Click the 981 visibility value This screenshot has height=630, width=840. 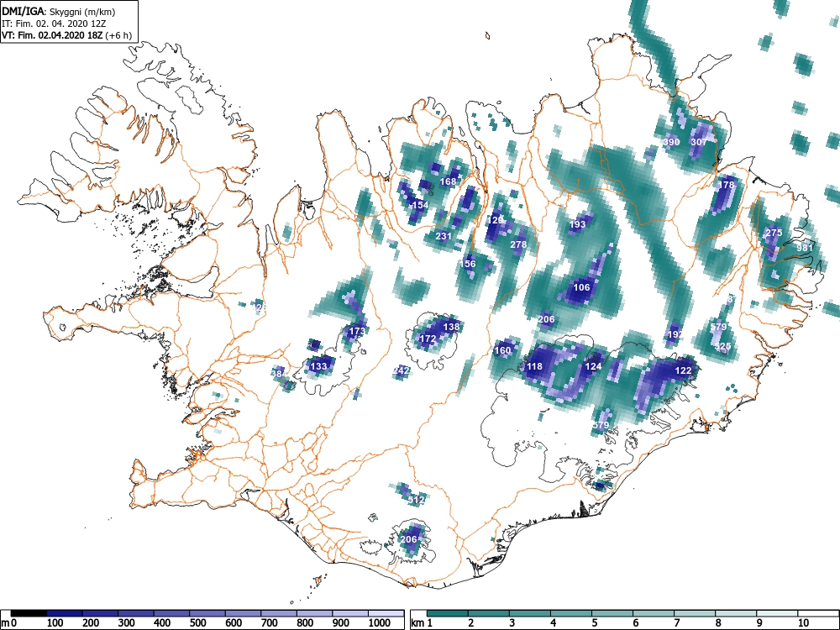pos(805,248)
